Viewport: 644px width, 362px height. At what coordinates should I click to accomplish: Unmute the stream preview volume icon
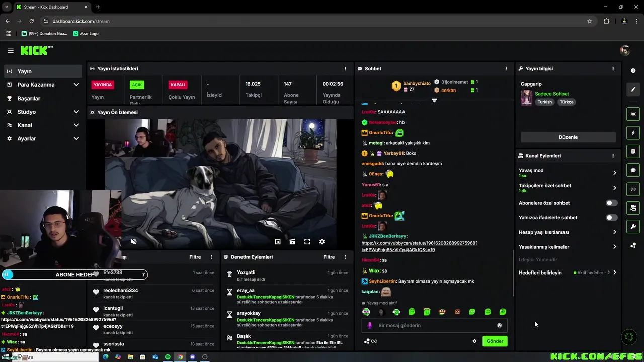point(134,242)
